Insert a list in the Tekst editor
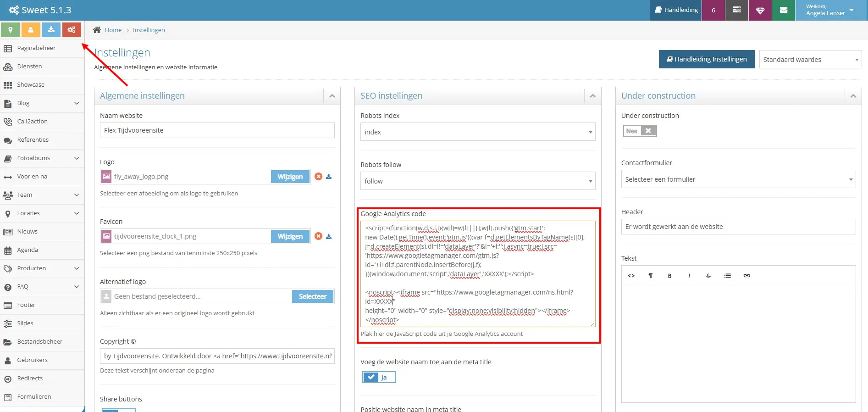 click(727, 276)
